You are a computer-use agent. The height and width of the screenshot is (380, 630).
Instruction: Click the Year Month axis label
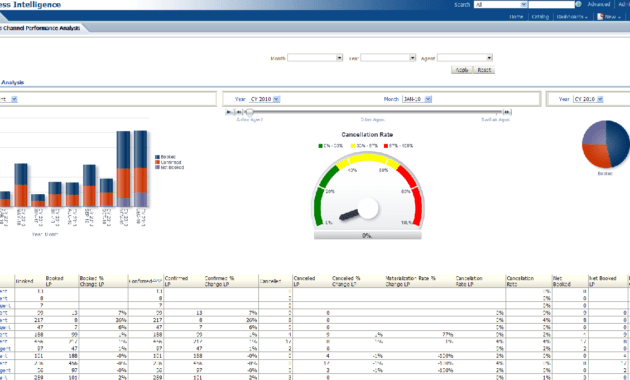click(45, 234)
